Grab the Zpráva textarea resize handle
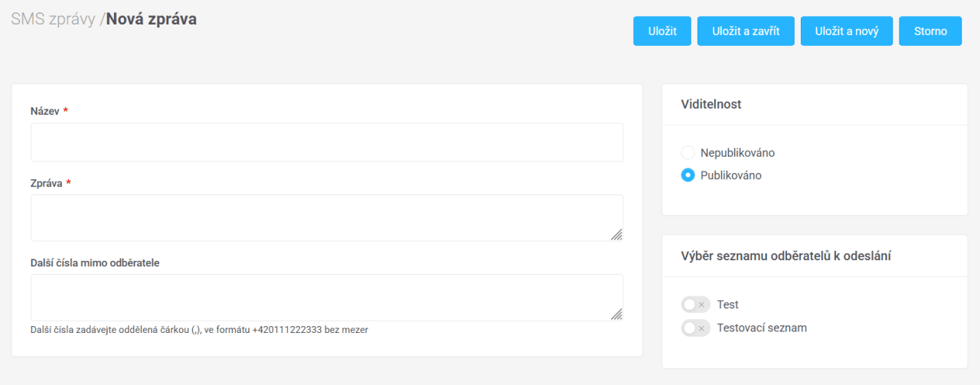 coord(616,235)
